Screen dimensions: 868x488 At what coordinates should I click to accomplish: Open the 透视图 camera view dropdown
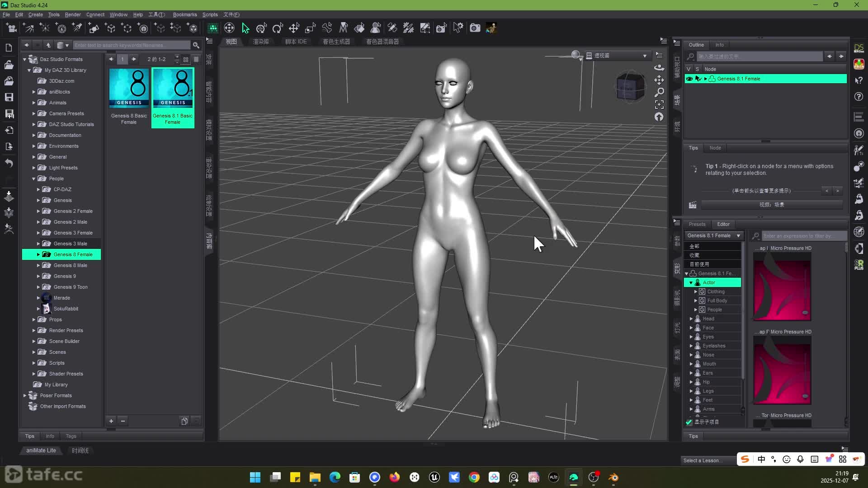tap(645, 56)
